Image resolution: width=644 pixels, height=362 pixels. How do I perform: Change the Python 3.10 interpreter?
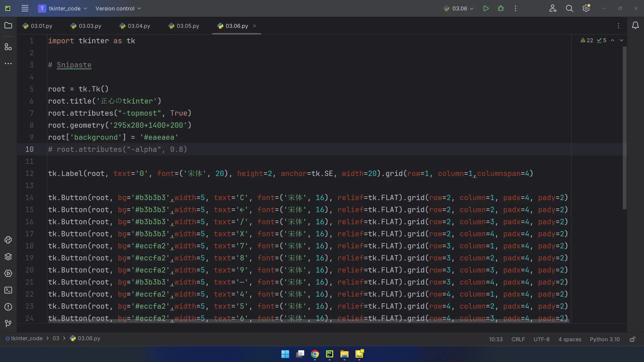604,339
